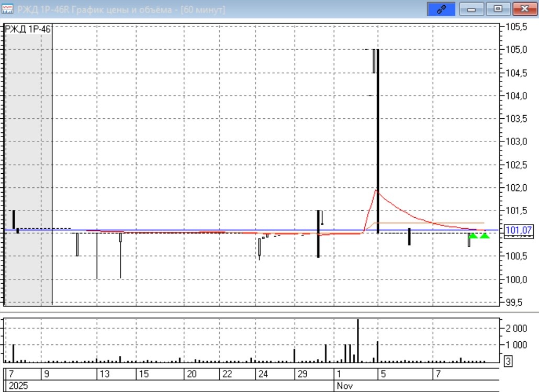The image size is (539, 392).
Task: Click the 105,5 price axis label
Action: pyautogui.click(x=516, y=27)
